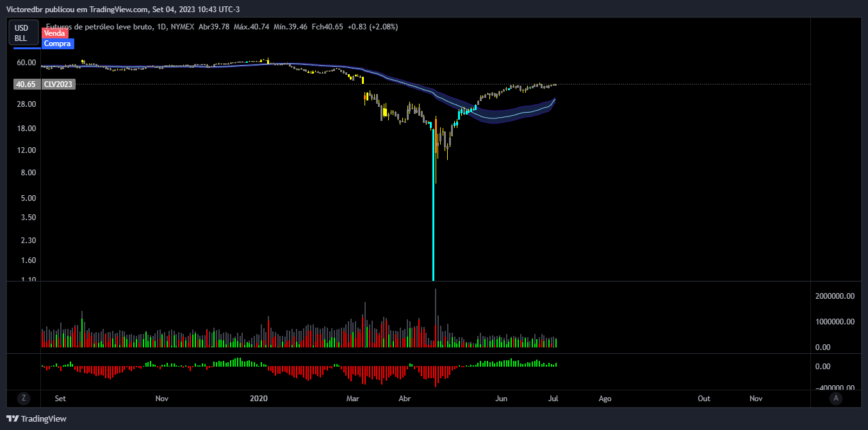Click the Nov label right after Out

[x=756, y=398]
